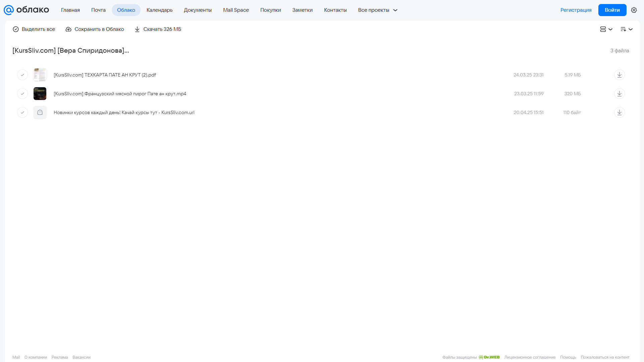Select the KursSliv.com.url file checkbox
The height and width of the screenshot is (362, 644).
(22, 112)
